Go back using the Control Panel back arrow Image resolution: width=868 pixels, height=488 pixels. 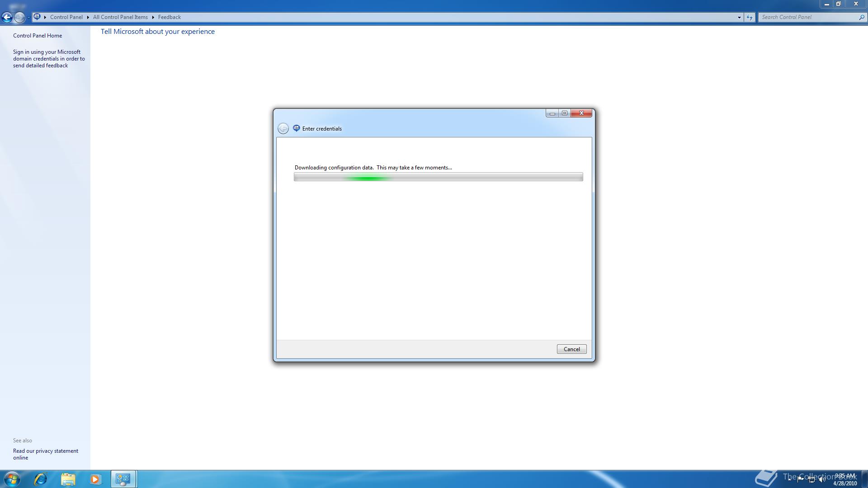click(7, 17)
